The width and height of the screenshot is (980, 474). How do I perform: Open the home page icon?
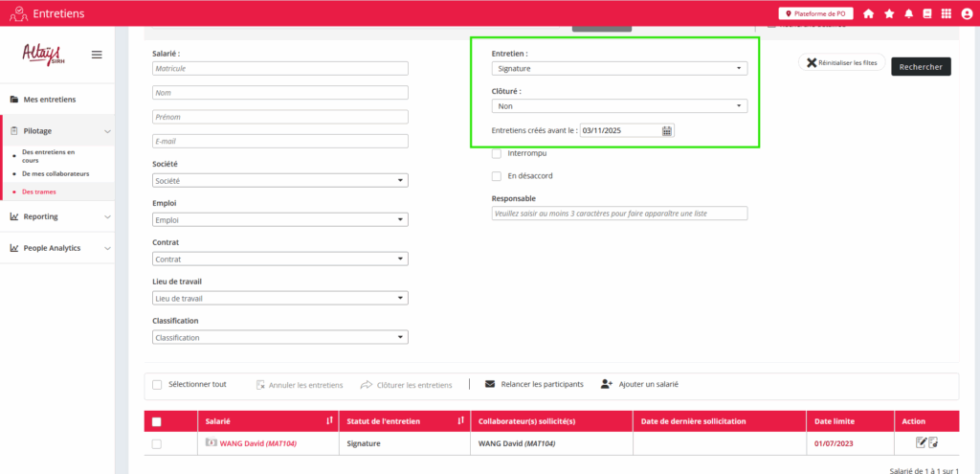coord(869,13)
